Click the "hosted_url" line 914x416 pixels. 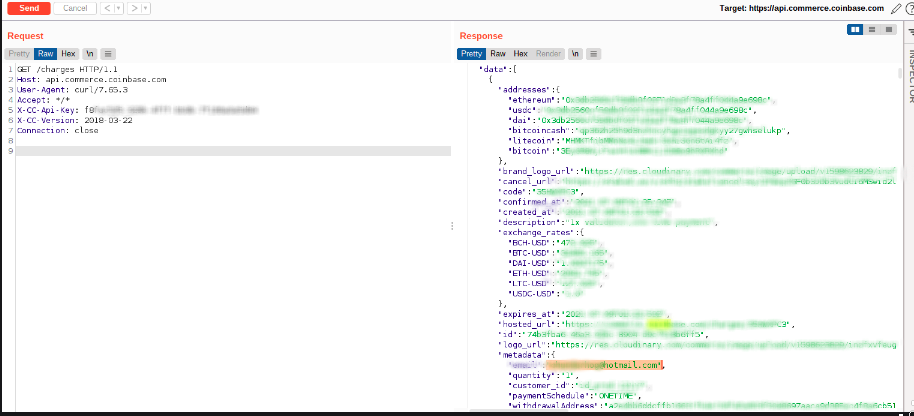tap(647, 325)
